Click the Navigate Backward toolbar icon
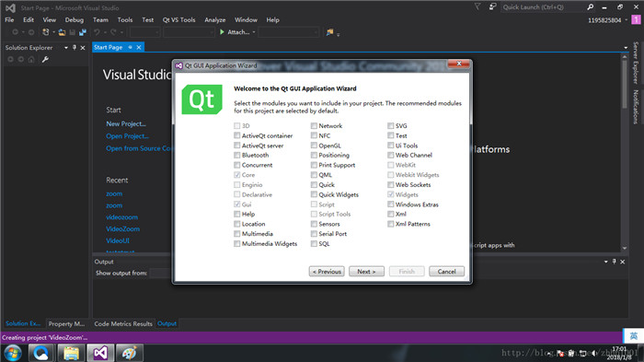The width and height of the screenshot is (644, 362). (16, 31)
